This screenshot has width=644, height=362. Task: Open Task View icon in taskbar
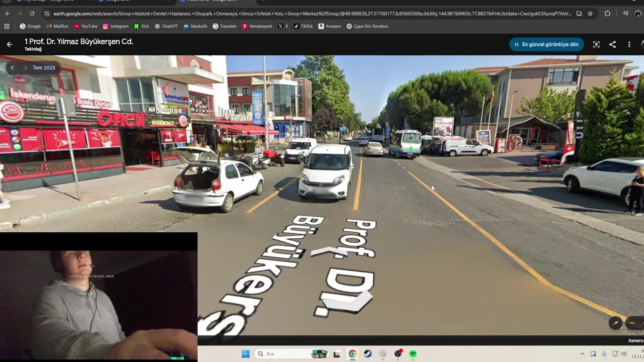[337, 354]
